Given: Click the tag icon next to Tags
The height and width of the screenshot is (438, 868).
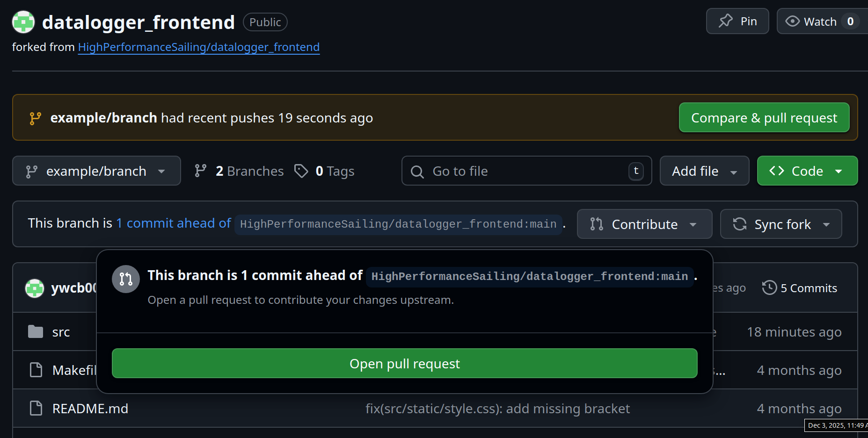Looking at the screenshot, I should click(x=301, y=171).
